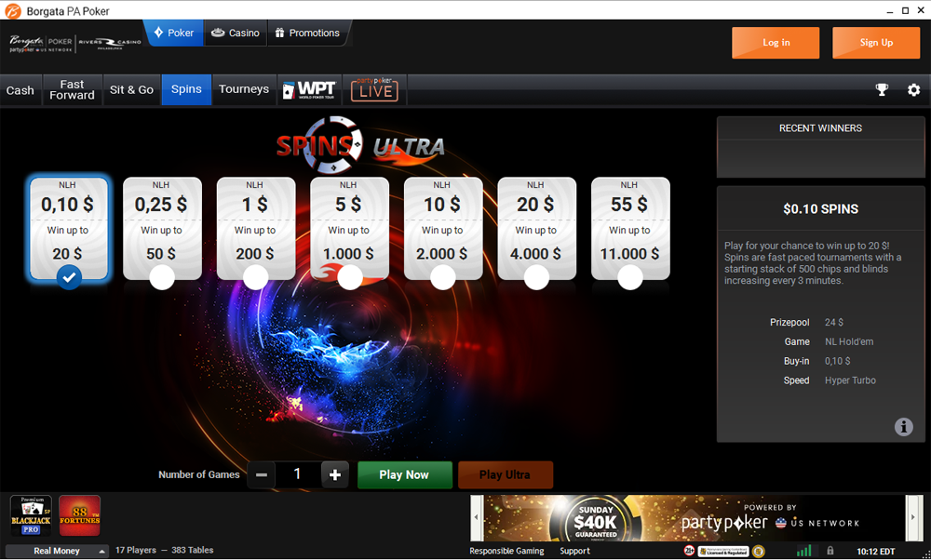Select the 0,10 $ buy-in card

point(68,229)
